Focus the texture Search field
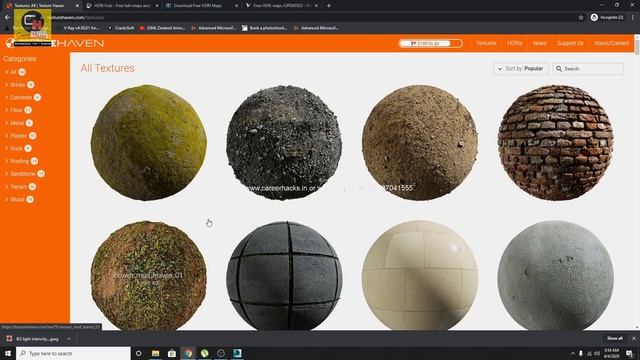Screen dimensions: 640x360 588,69
